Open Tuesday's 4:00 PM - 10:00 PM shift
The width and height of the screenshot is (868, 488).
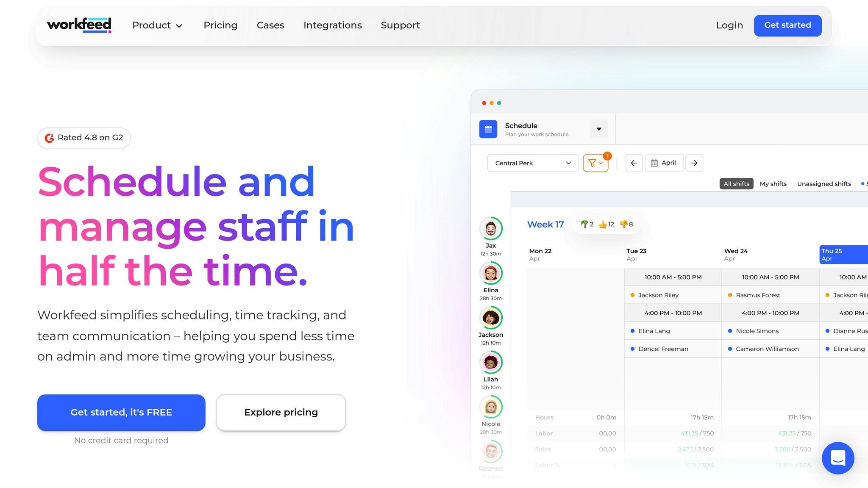(673, 313)
